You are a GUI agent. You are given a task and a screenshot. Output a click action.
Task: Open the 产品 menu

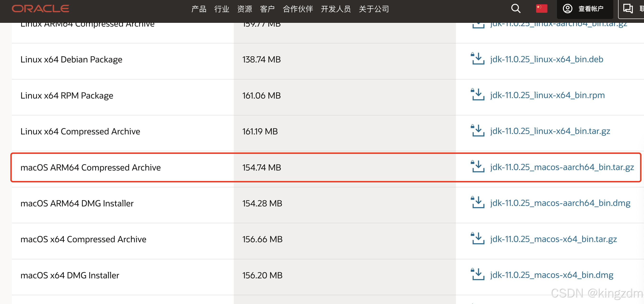pyautogui.click(x=199, y=9)
